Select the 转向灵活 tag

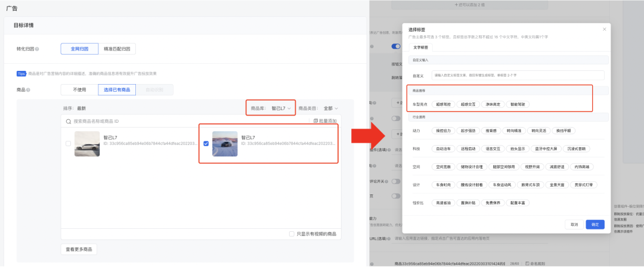539,131
